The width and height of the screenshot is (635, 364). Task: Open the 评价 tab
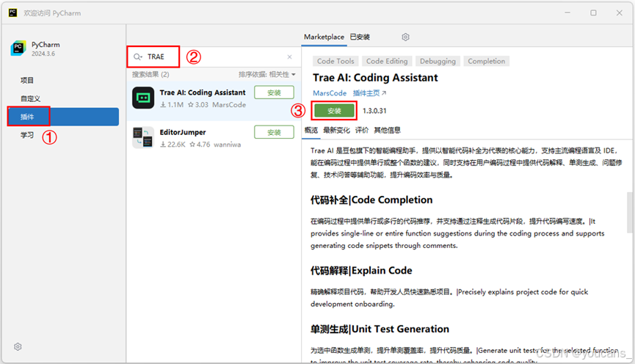coord(362,130)
